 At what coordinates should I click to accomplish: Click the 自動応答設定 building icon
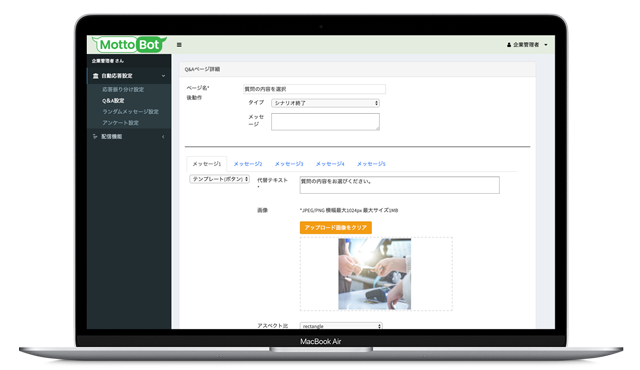pos(96,76)
